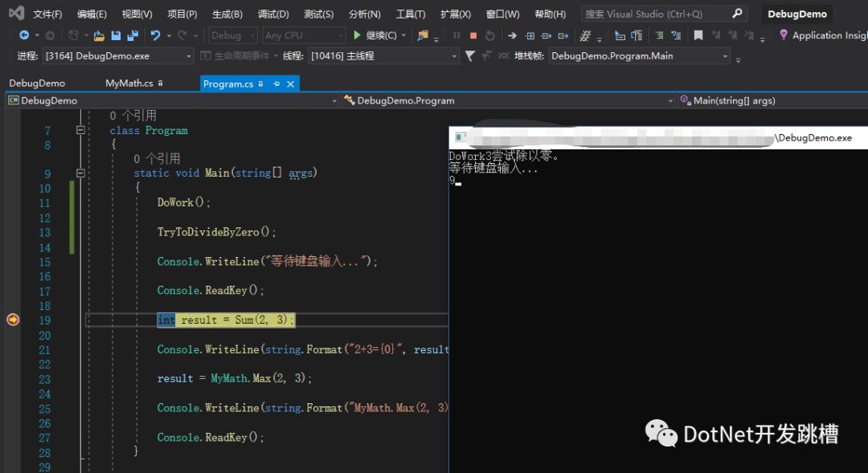Click the code map hatch icon
This screenshot has height=473, width=868.
(x=585, y=36)
